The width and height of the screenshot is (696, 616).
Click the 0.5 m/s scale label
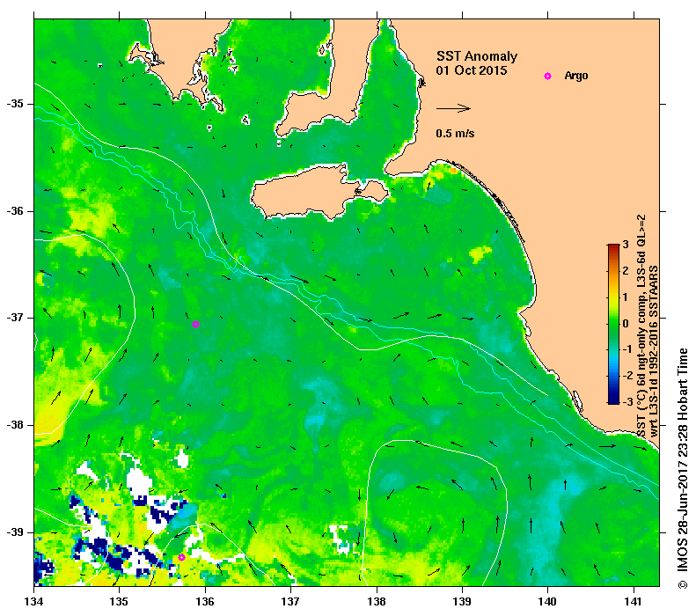(455, 134)
